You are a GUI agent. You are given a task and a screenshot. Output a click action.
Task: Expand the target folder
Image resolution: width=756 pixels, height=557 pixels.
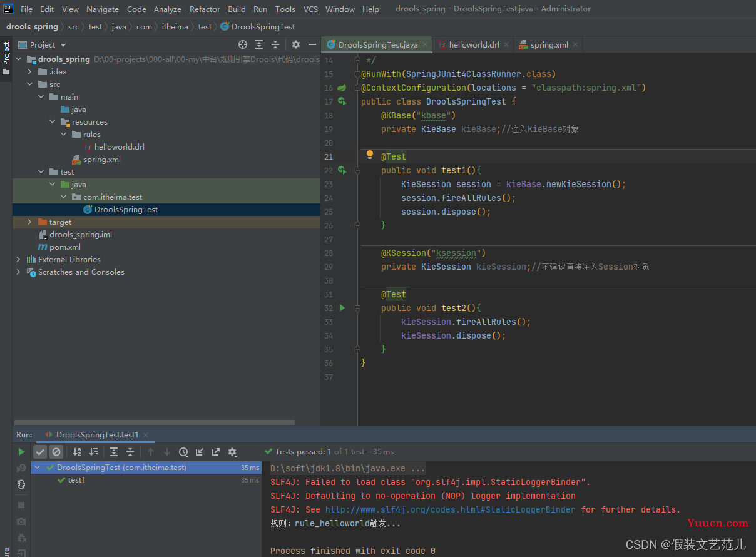coord(29,222)
